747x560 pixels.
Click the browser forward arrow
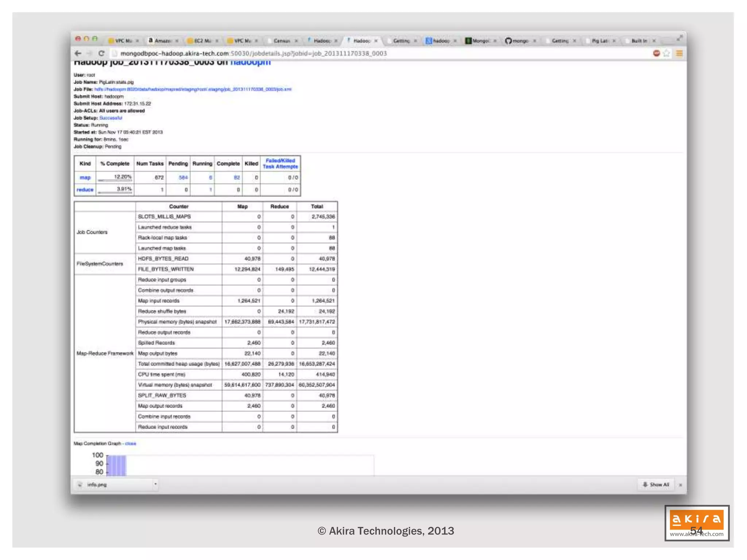tap(89, 53)
